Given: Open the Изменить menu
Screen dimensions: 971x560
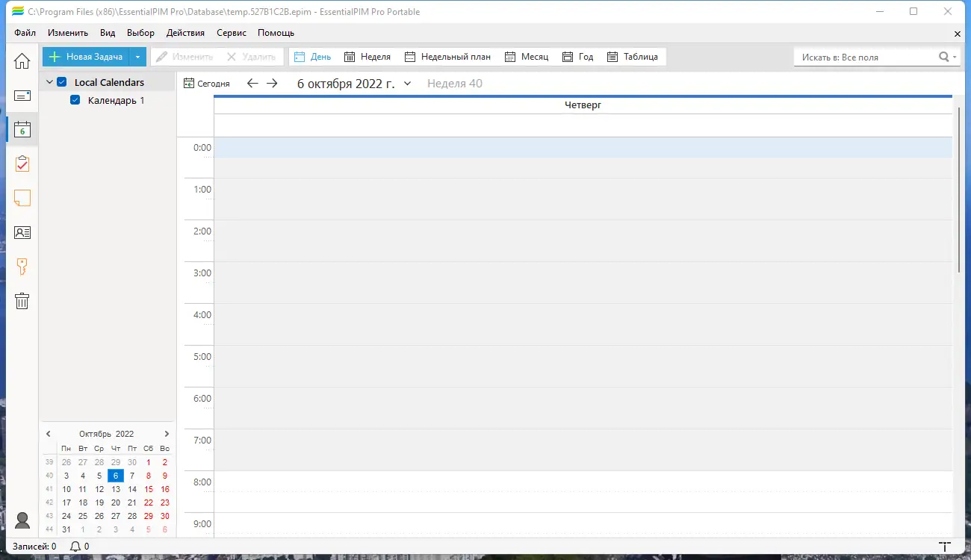Looking at the screenshot, I should click(x=68, y=33).
